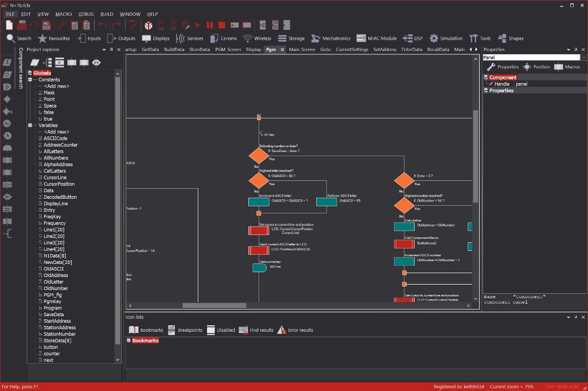Select the AddressCounter variable
This screenshot has height=391, width=588.
tap(60, 144)
